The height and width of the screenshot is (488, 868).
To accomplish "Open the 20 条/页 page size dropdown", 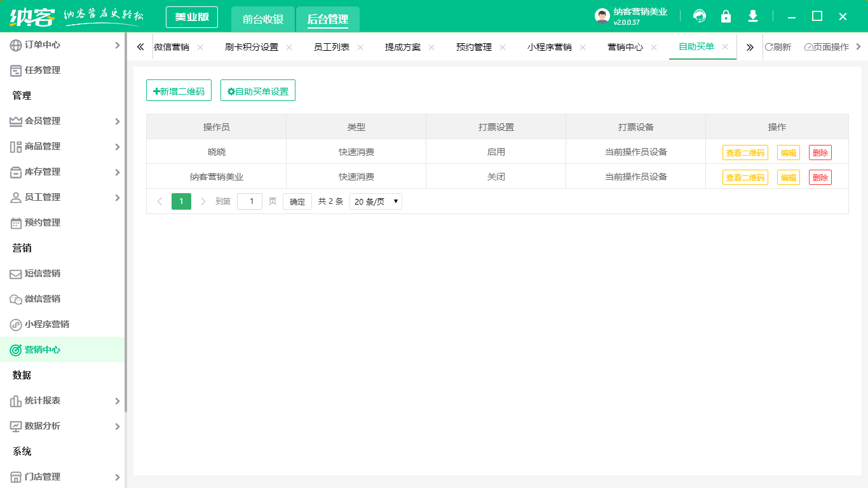I will 376,201.
